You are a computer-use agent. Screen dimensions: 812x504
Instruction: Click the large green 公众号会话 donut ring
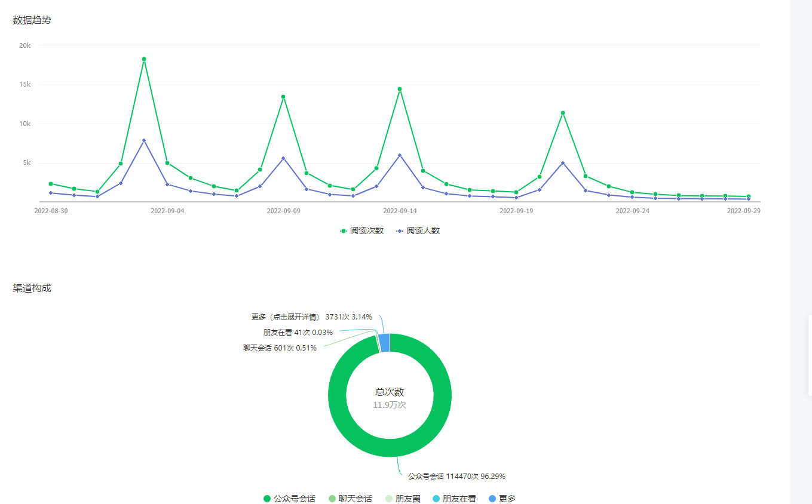390,448
